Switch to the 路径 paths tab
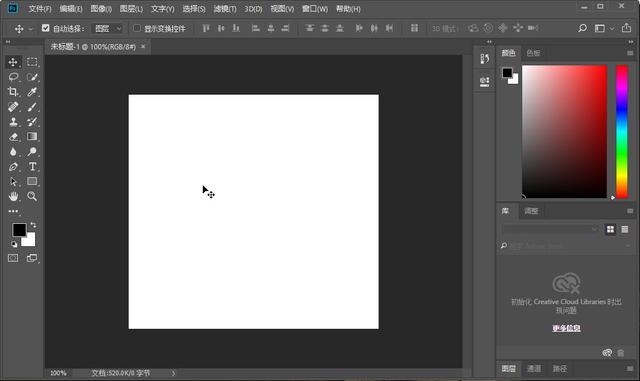 click(560, 369)
